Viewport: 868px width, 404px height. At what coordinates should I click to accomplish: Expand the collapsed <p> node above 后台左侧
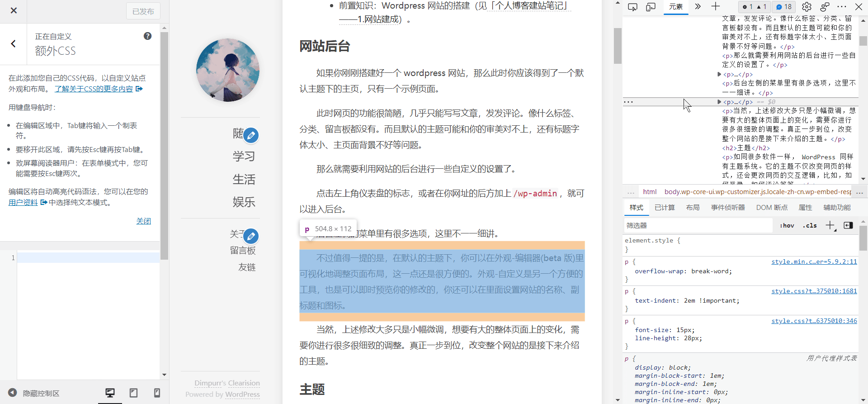719,74
